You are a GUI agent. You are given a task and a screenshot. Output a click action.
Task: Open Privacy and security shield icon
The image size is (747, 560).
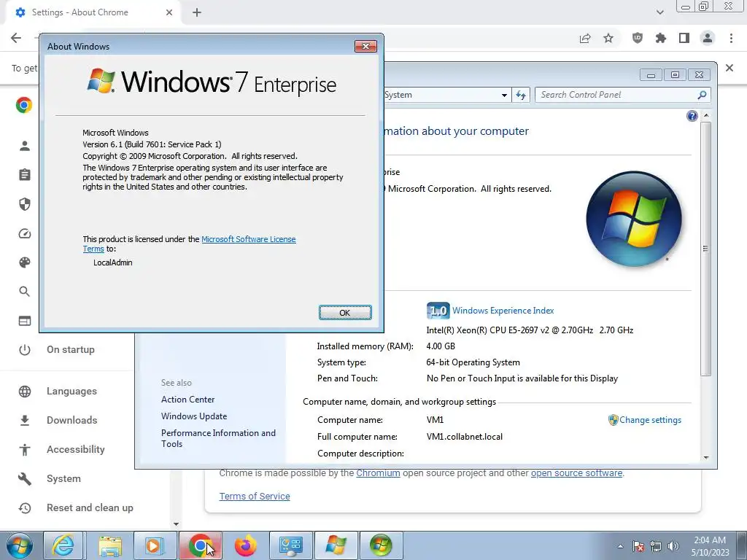click(25, 204)
